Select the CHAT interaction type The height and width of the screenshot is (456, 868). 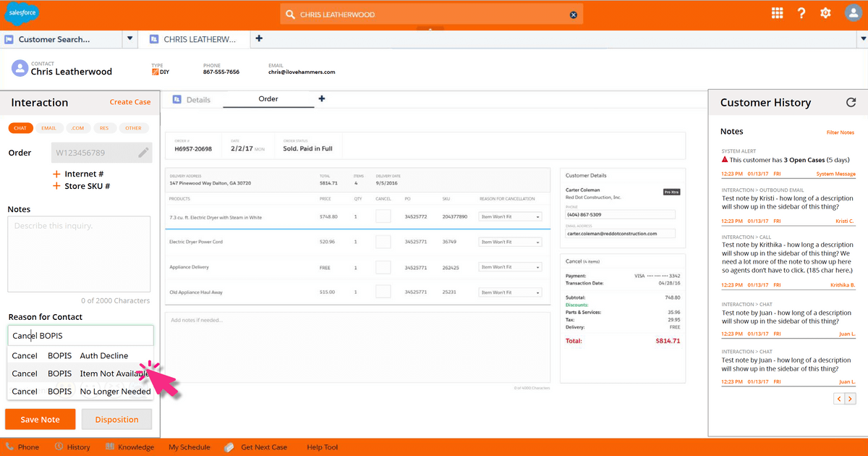click(20, 128)
